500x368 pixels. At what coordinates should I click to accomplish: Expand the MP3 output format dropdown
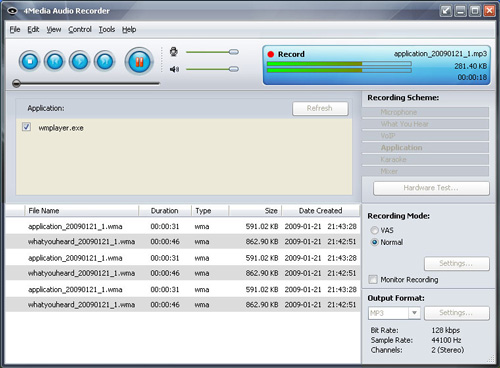click(414, 313)
